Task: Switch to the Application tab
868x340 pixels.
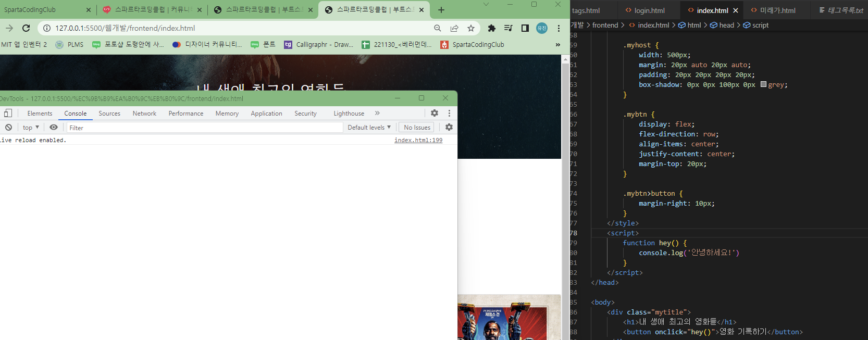Action: (x=266, y=114)
